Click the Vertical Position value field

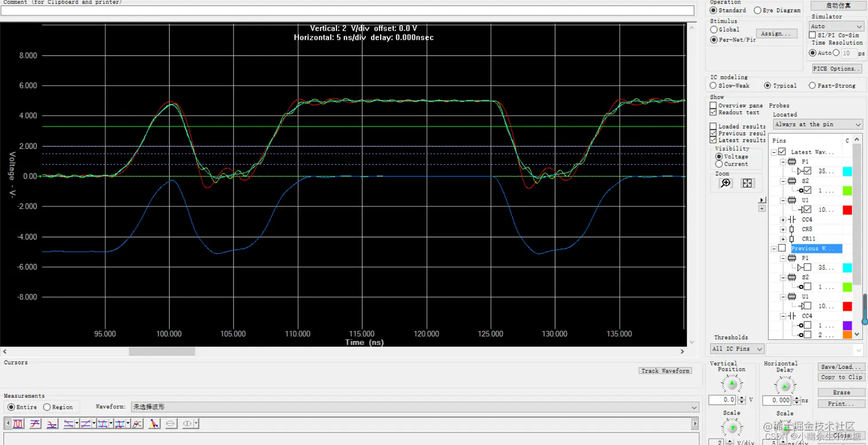point(722,400)
